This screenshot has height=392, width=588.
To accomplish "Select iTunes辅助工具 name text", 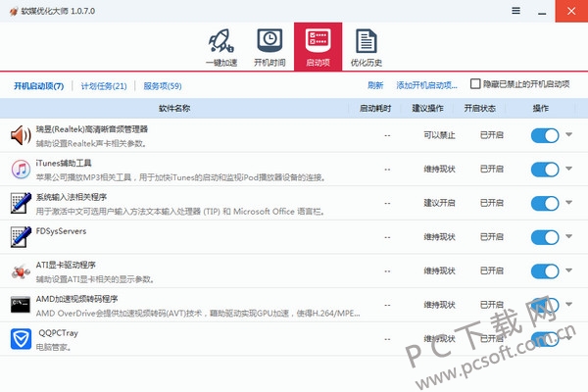I will point(64,164).
